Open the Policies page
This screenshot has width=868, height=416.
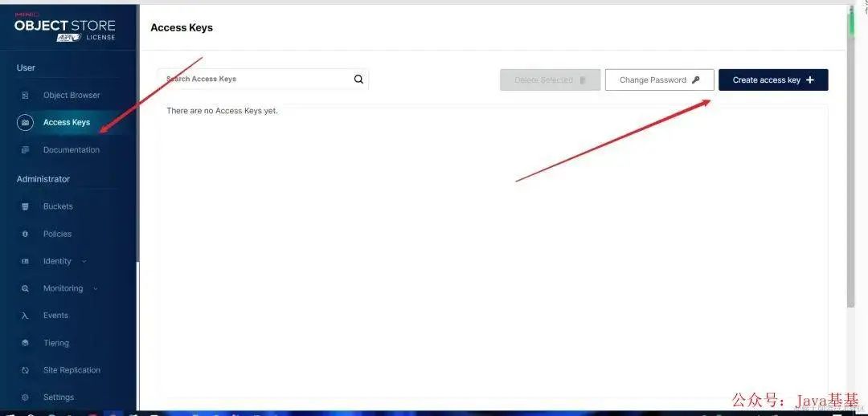57,234
